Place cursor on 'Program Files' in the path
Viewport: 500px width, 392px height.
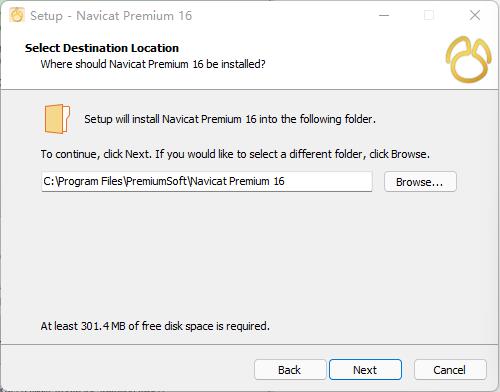tap(90, 181)
